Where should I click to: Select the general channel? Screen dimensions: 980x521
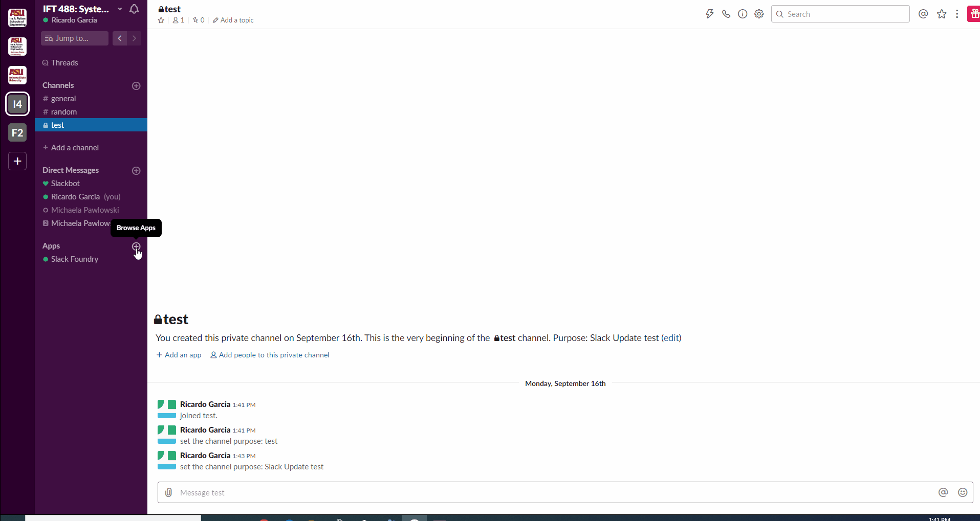[63, 99]
